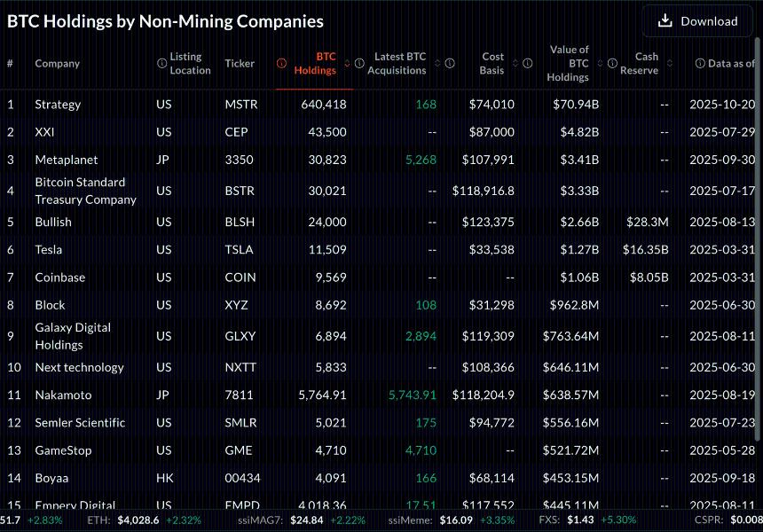Click the Company column header

tap(57, 63)
